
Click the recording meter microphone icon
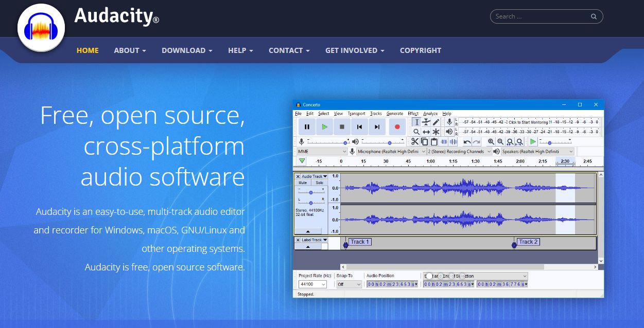click(449, 122)
